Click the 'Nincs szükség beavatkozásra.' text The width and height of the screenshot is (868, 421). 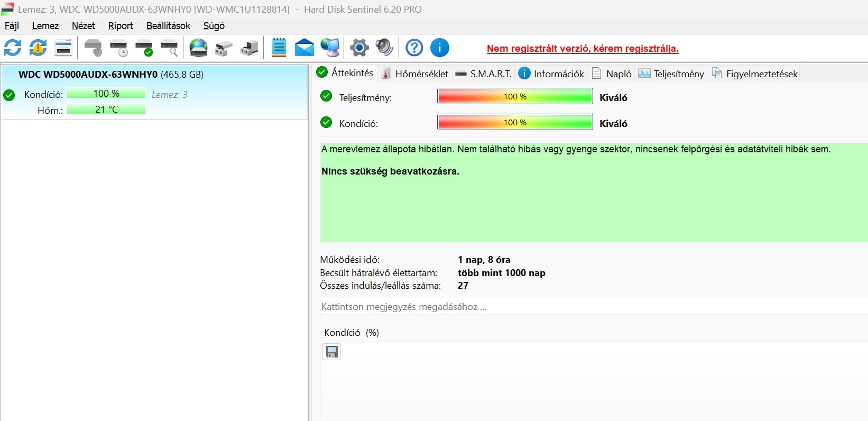click(x=390, y=171)
